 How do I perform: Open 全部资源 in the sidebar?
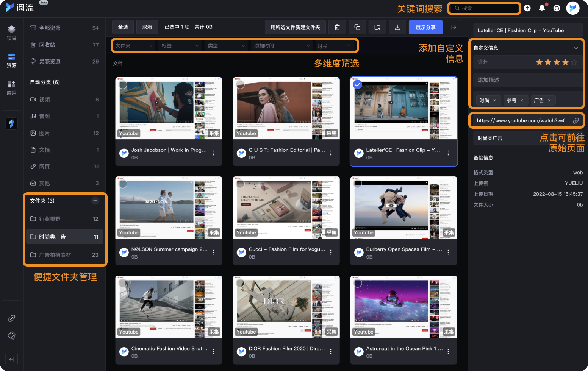tap(64, 28)
